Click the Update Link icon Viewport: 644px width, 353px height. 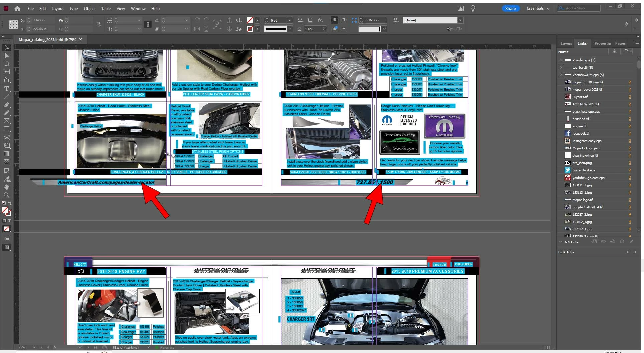pos(622,242)
